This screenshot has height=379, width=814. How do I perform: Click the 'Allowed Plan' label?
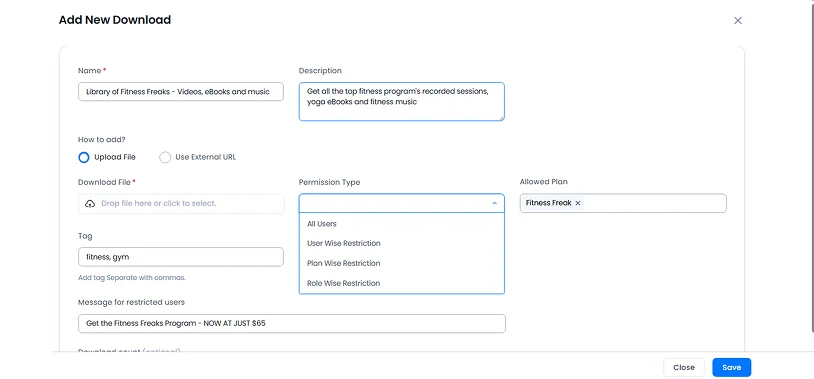pyautogui.click(x=544, y=182)
